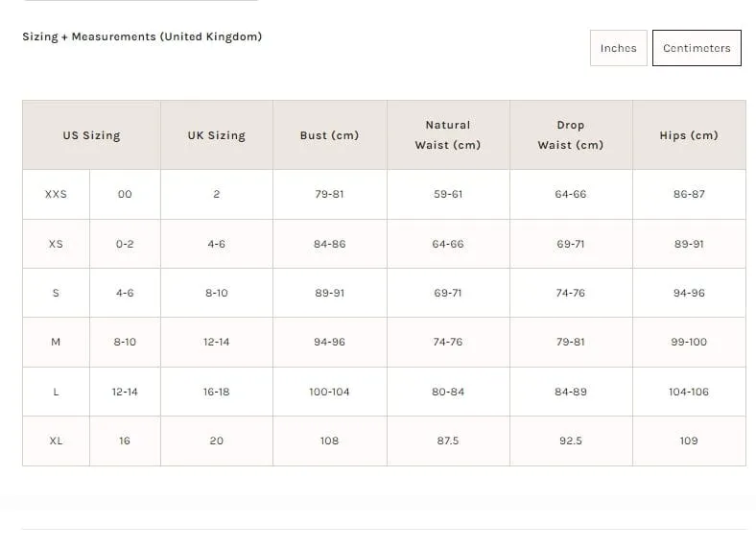Click the UK size 12-14 cell
756x548 pixels.
coord(217,342)
